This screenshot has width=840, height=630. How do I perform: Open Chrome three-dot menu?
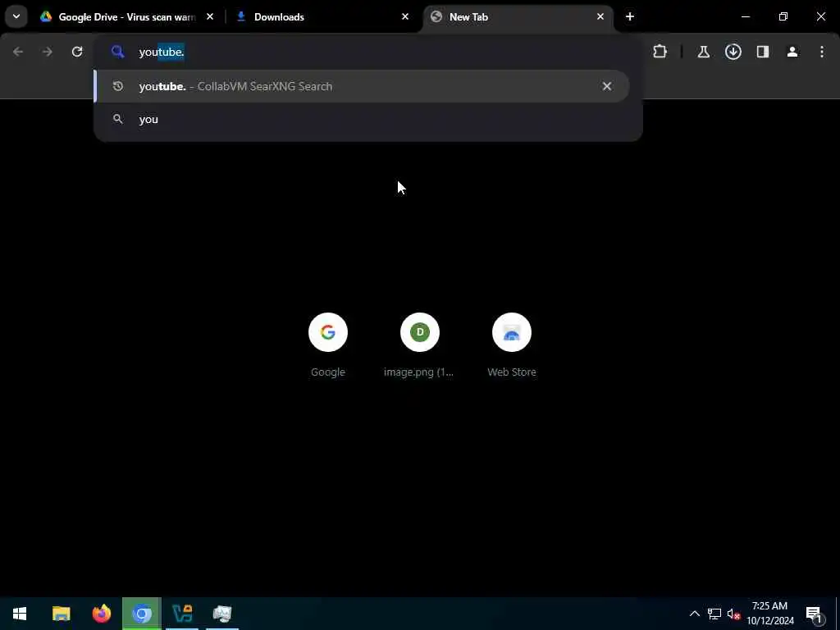[x=822, y=52]
